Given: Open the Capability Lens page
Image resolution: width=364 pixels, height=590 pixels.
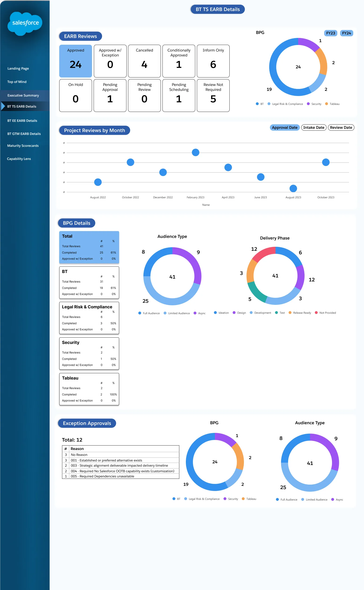Looking at the screenshot, I should point(19,159).
